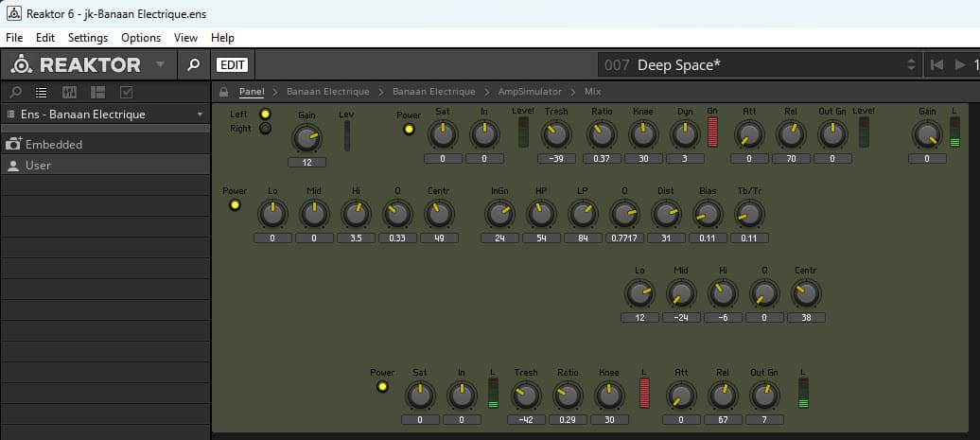Image resolution: width=980 pixels, height=440 pixels.
Task: Click the HP filter knob
Action: coord(541,214)
